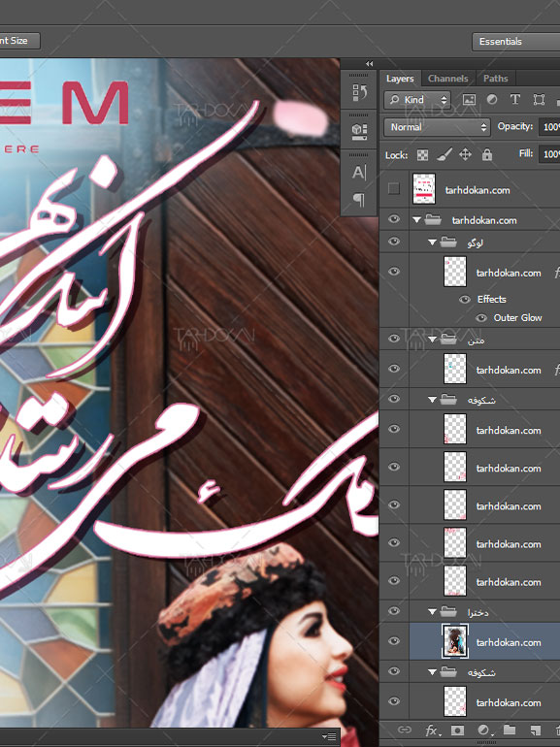The image size is (560, 747).
Task: Open the Essentials workspace dropdown
Action: pyautogui.click(x=516, y=42)
